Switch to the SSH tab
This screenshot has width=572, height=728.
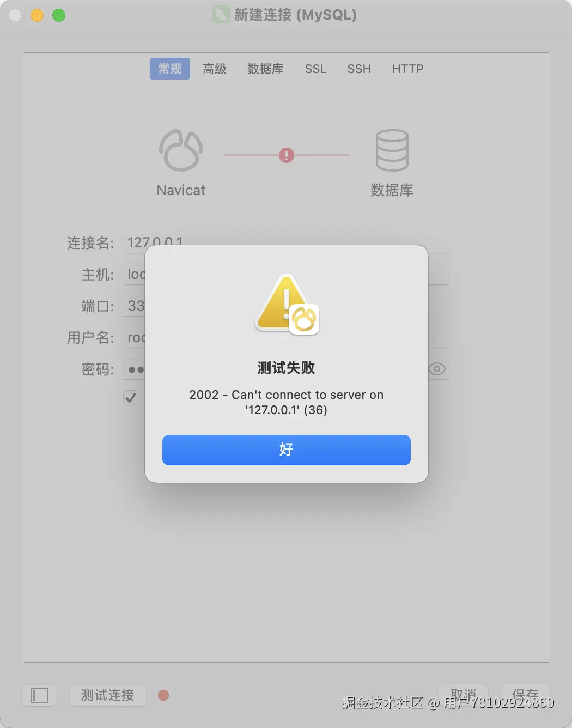pos(359,69)
